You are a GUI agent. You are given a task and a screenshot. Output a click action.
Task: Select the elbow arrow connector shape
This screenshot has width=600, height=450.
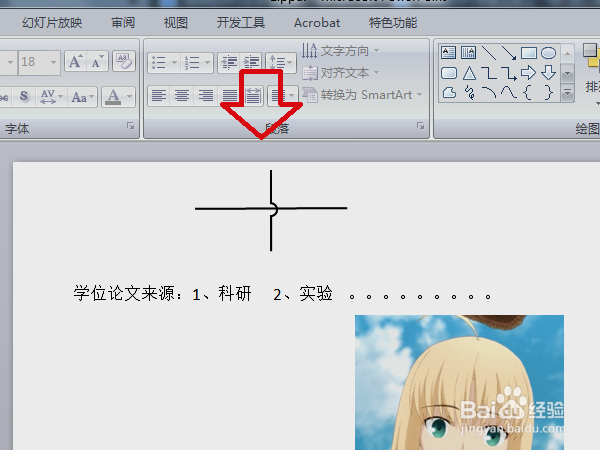(509, 73)
